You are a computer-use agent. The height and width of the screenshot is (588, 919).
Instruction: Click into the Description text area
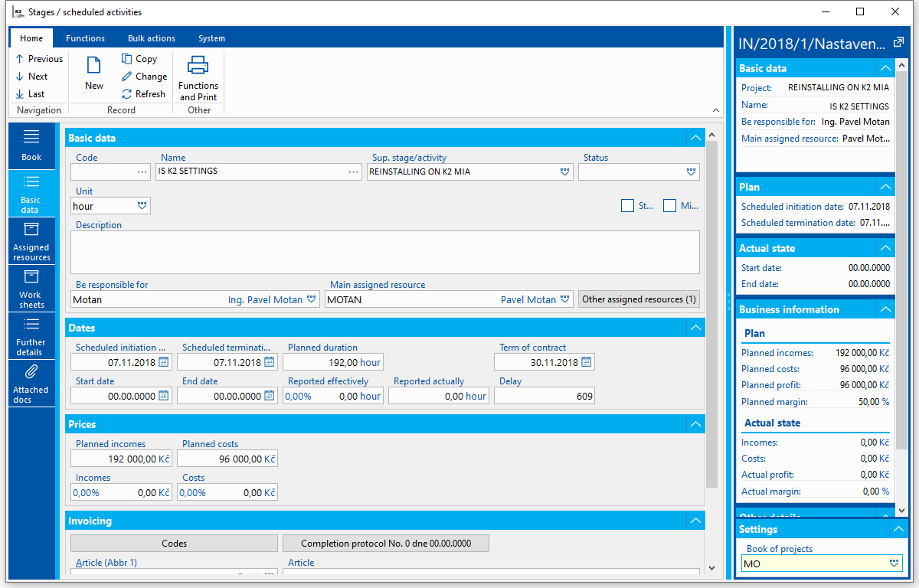coord(385,253)
